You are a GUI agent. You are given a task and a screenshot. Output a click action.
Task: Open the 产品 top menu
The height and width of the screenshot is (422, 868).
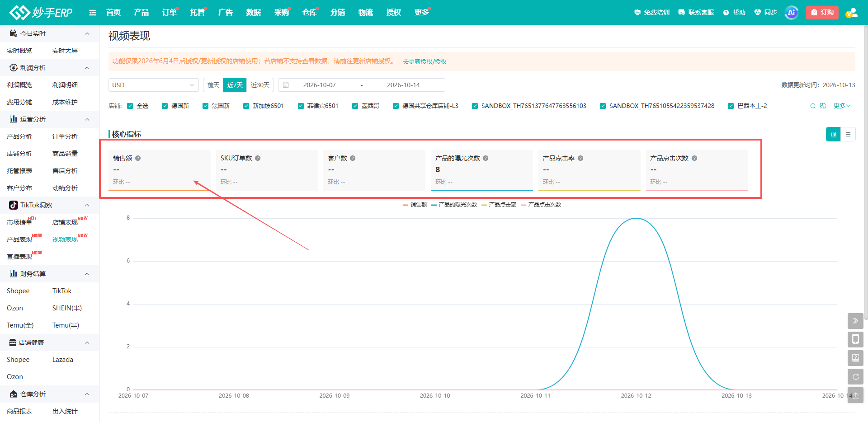tap(142, 13)
